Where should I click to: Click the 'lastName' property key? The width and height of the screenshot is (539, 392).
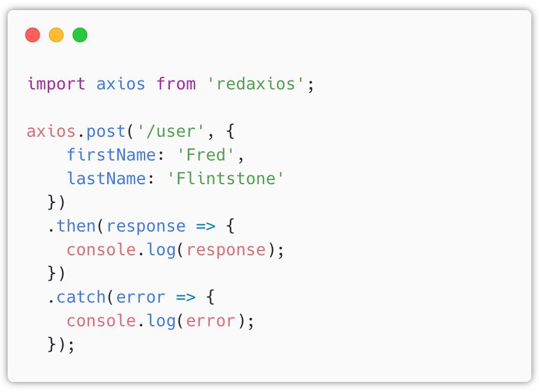(106, 178)
